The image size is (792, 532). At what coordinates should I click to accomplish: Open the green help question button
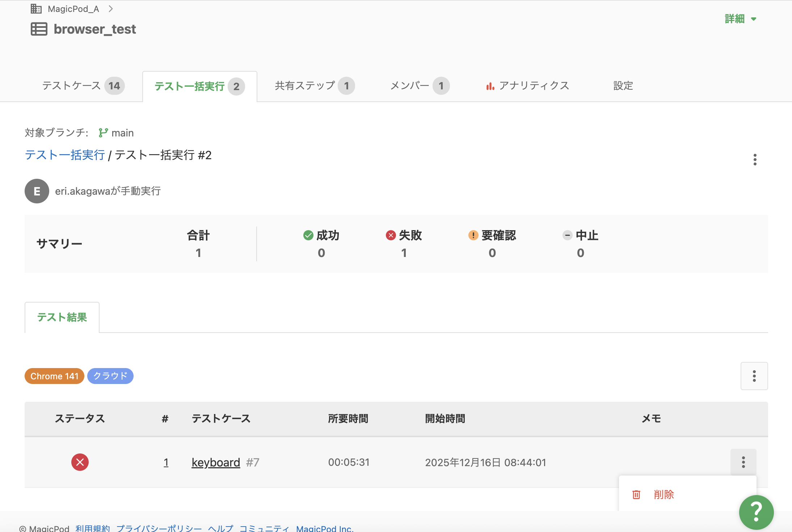tap(756, 512)
